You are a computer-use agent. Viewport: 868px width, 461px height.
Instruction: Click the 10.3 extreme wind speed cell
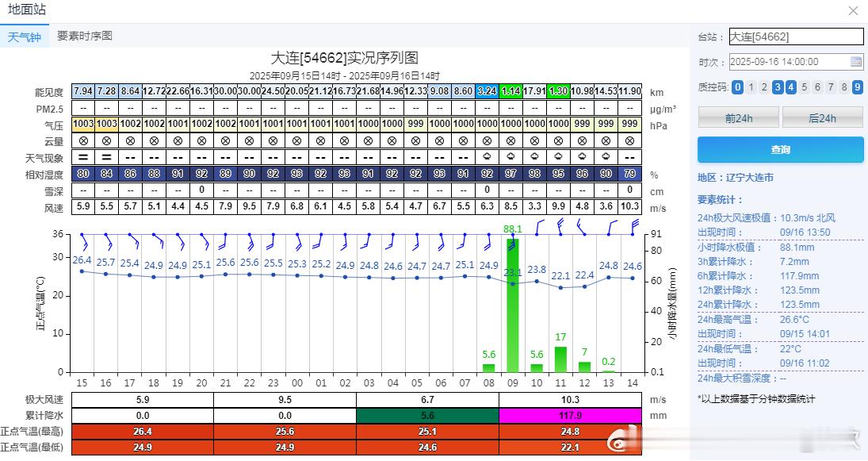570,399
